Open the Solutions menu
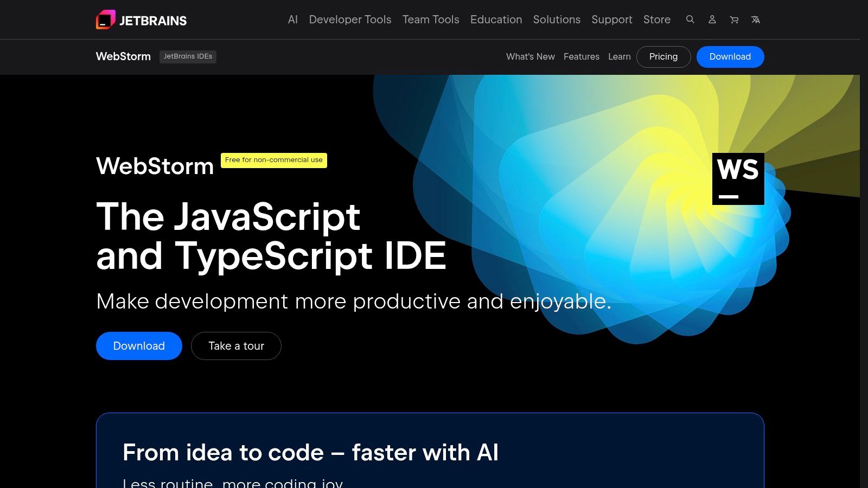 point(557,20)
